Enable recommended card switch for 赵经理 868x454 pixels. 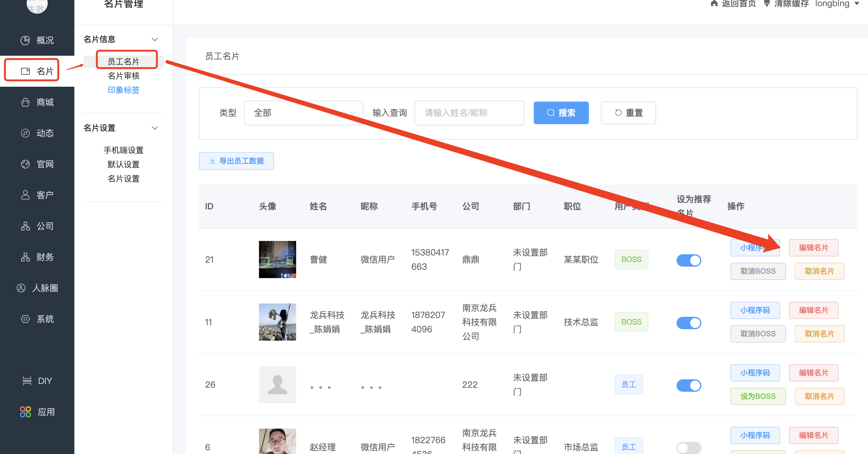point(689,448)
